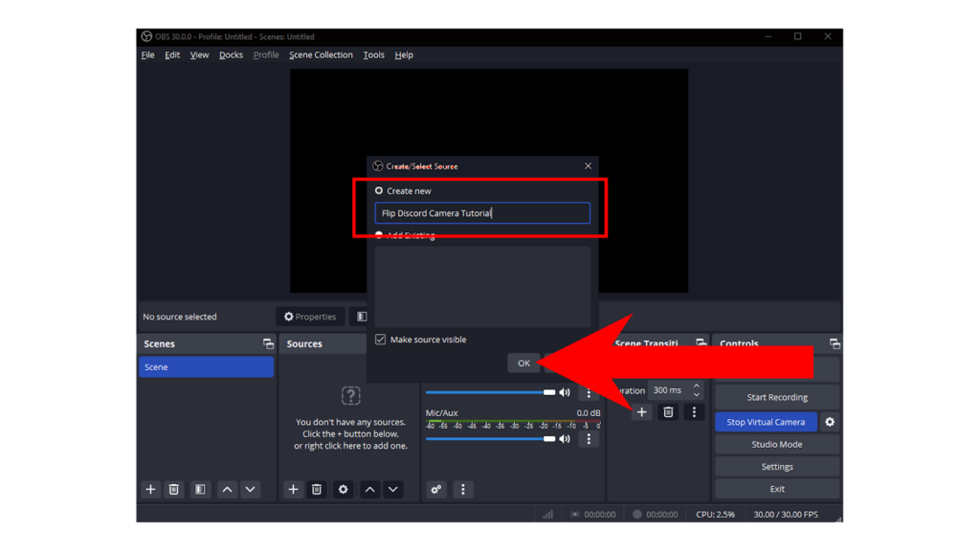Click the 'No source selected' label
Viewport: 980px width, 551px height.
point(180,317)
